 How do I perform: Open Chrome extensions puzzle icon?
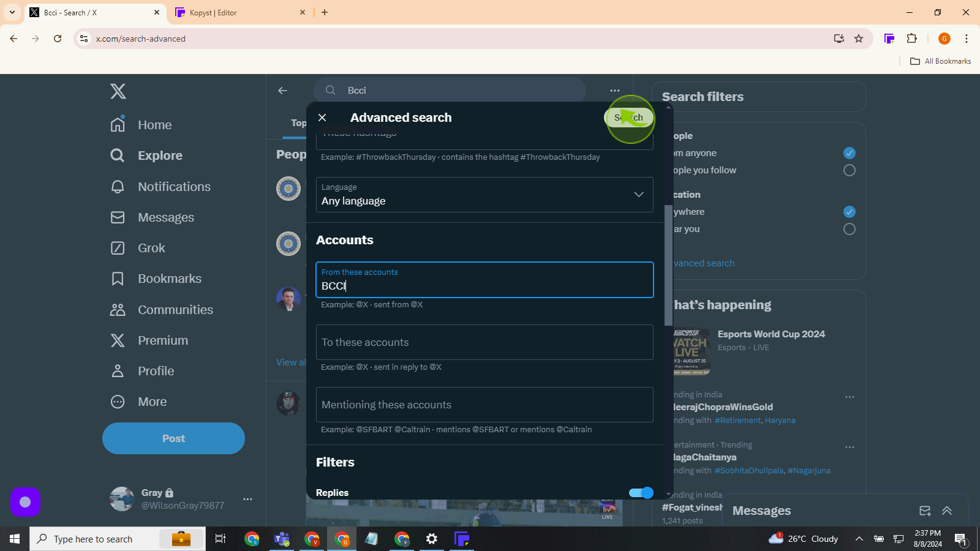912,39
